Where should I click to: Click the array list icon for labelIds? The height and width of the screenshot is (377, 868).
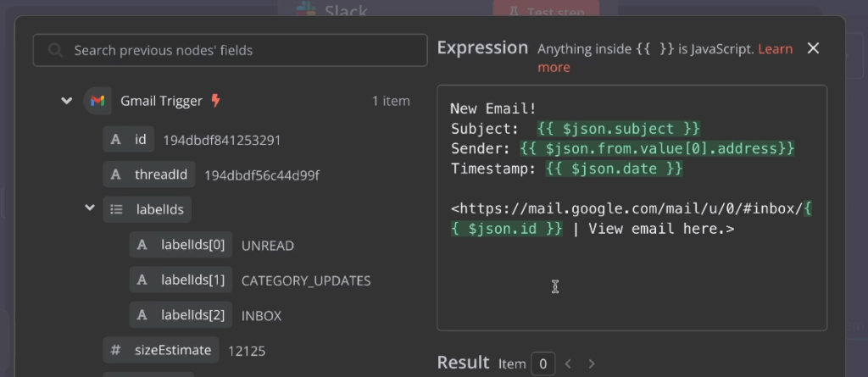117,209
